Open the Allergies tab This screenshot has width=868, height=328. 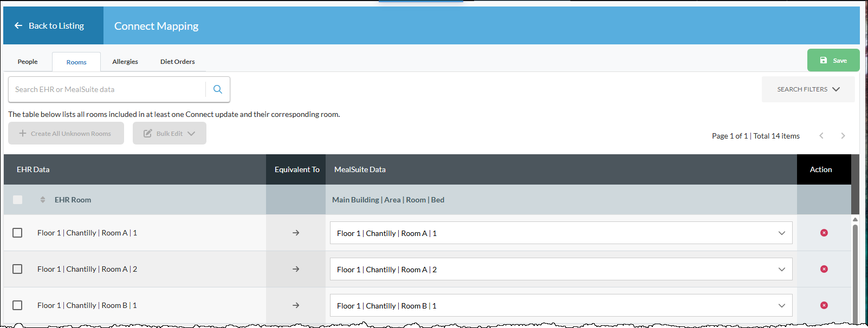125,62
